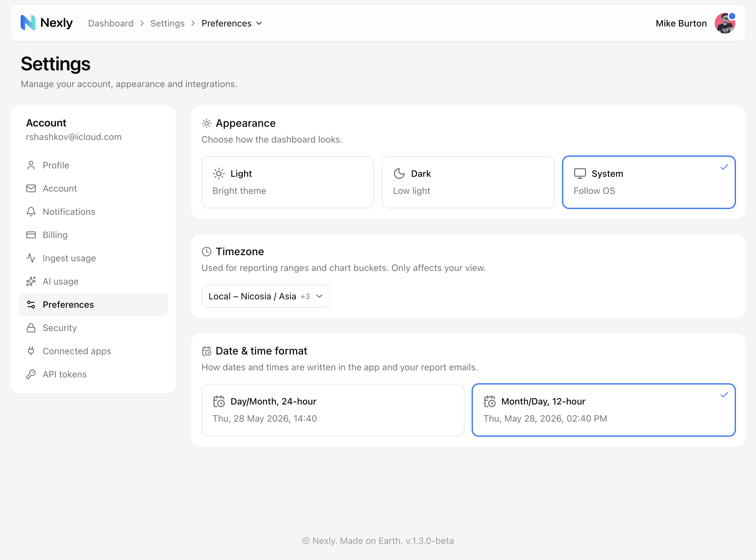The image size is (756, 560).
Task: Click the Ingest usage activity icon
Action: [31, 258]
